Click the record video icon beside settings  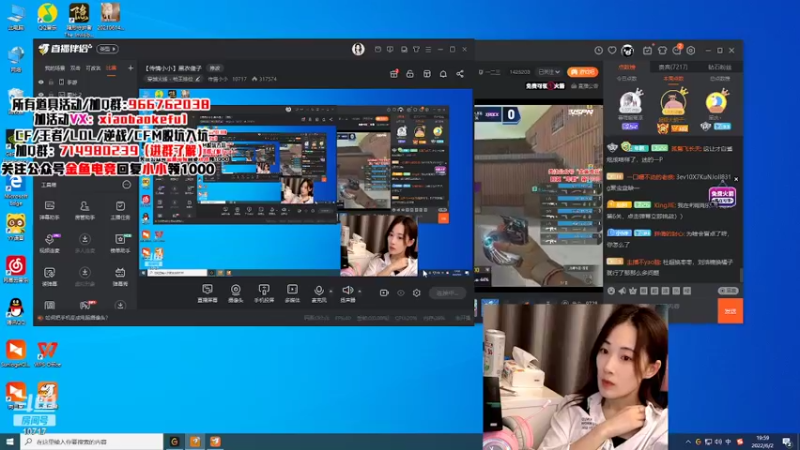pos(384,293)
